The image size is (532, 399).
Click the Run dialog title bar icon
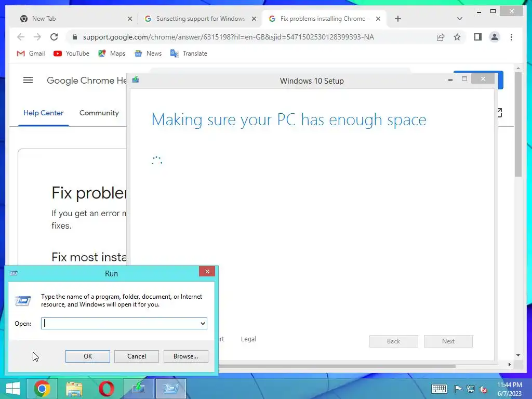click(x=14, y=273)
